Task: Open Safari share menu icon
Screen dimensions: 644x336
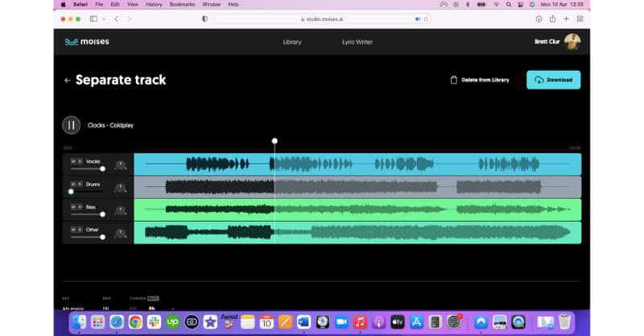Action: 552,19
